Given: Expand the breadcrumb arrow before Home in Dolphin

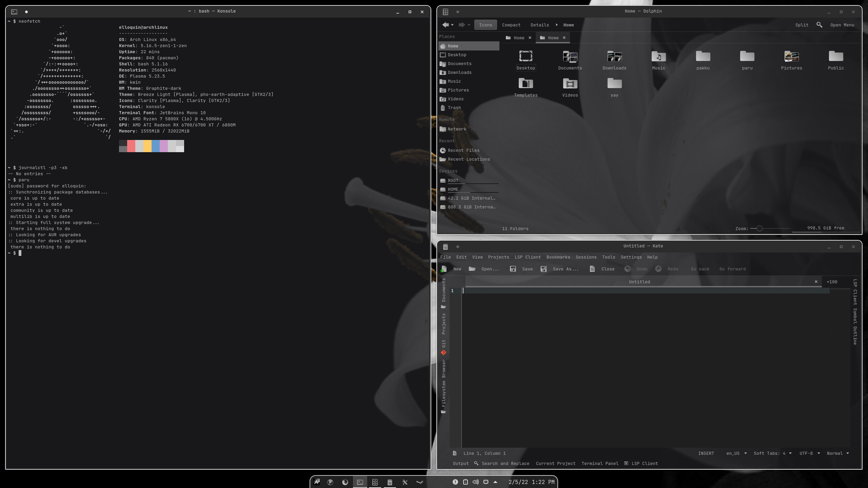Looking at the screenshot, I should point(557,25).
